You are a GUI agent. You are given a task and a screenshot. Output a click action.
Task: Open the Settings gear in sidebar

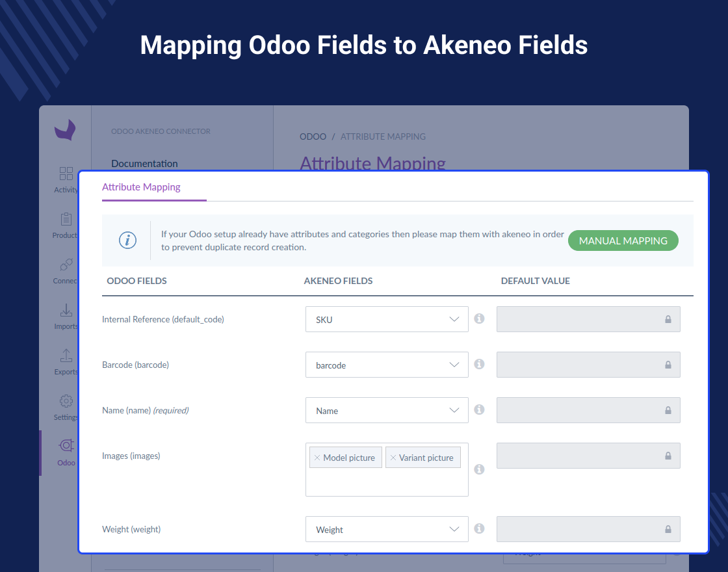pyautogui.click(x=66, y=401)
